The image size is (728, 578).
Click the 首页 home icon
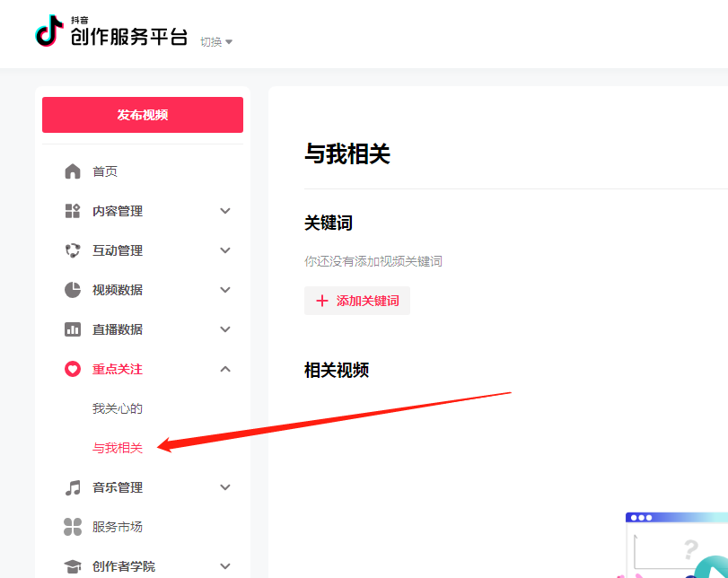click(x=73, y=171)
